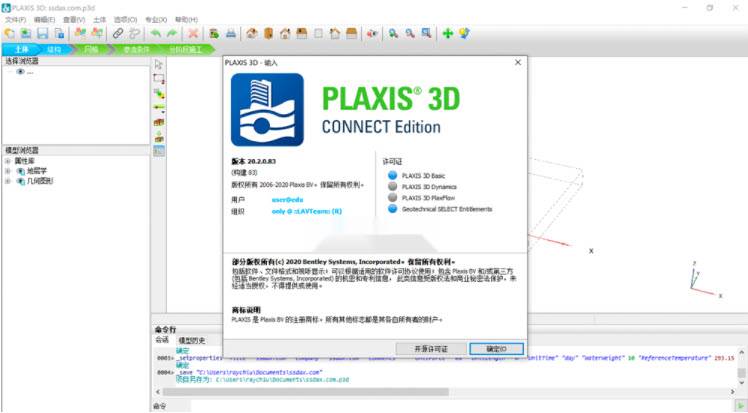Image resolution: width=748 pixels, height=413 pixels.
Task: Switch to the blue 土体 mode tab
Action: coord(21,49)
